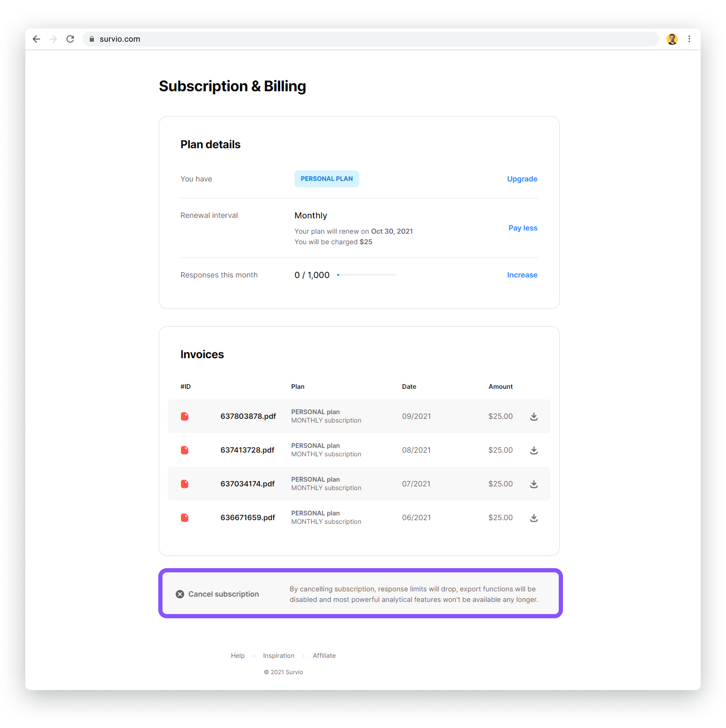Click the 06/2021 invoice date
The height and width of the screenshot is (728, 726).
pyautogui.click(x=416, y=518)
